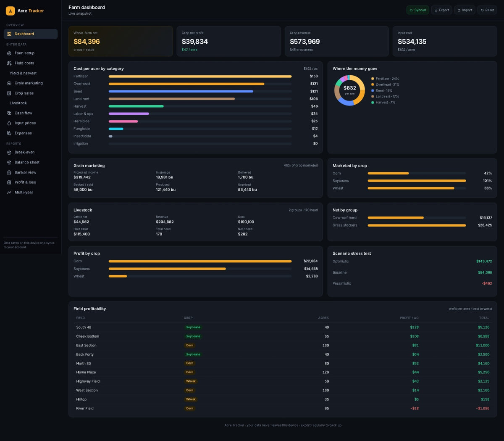This screenshot has width=504, height=441.
Task: Click the Grass stockers $28,425 value
Action: (x=485, y=225)
